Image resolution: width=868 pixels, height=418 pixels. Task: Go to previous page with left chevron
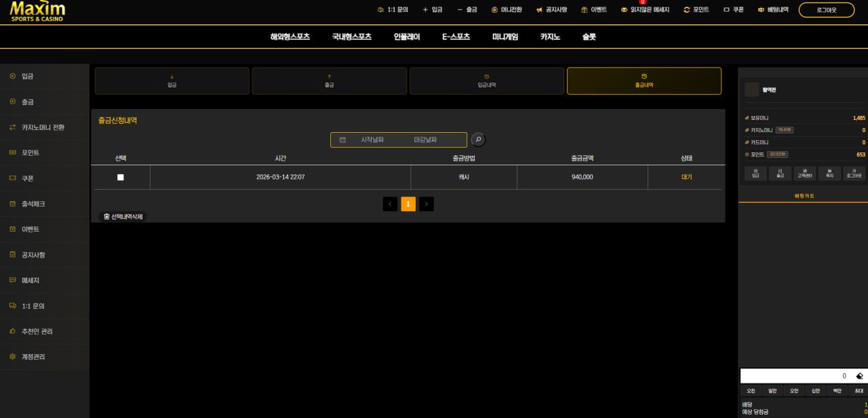[x=390, y=204]
